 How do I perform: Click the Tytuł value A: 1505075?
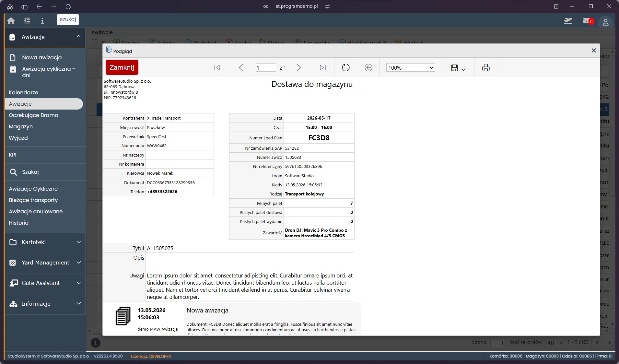[160, 248]
